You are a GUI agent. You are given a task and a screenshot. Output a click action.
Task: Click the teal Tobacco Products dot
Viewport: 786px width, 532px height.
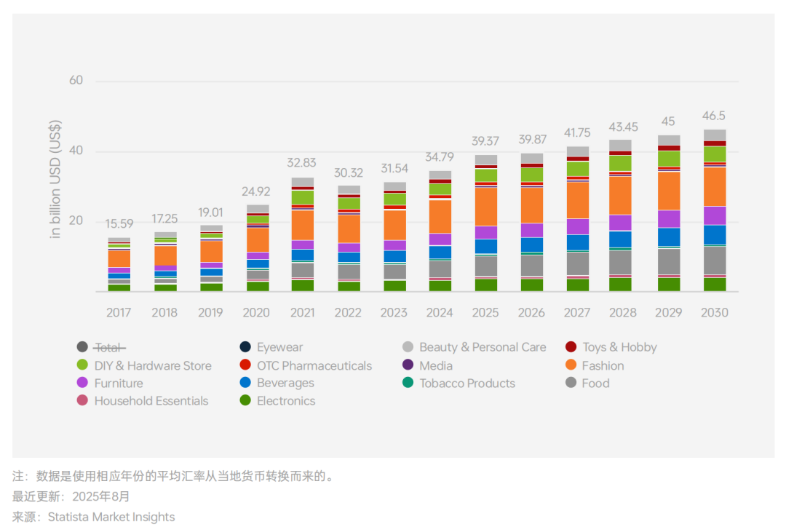[x=408, y=382]
